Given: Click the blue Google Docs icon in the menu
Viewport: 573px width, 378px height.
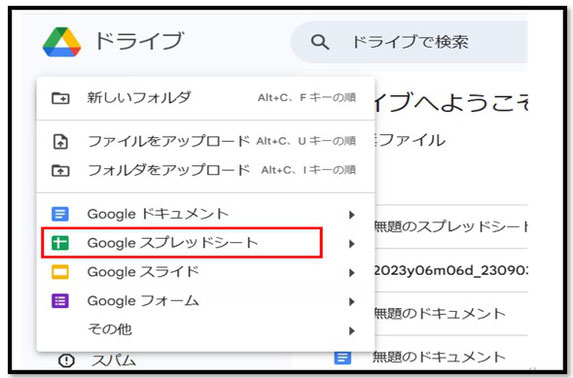Looking at the screenshot, I should 60,214.
